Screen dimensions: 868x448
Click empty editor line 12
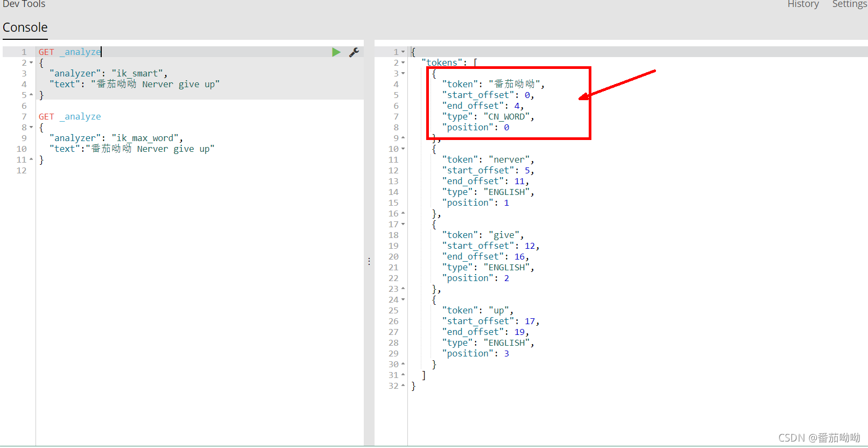[199, 171]
